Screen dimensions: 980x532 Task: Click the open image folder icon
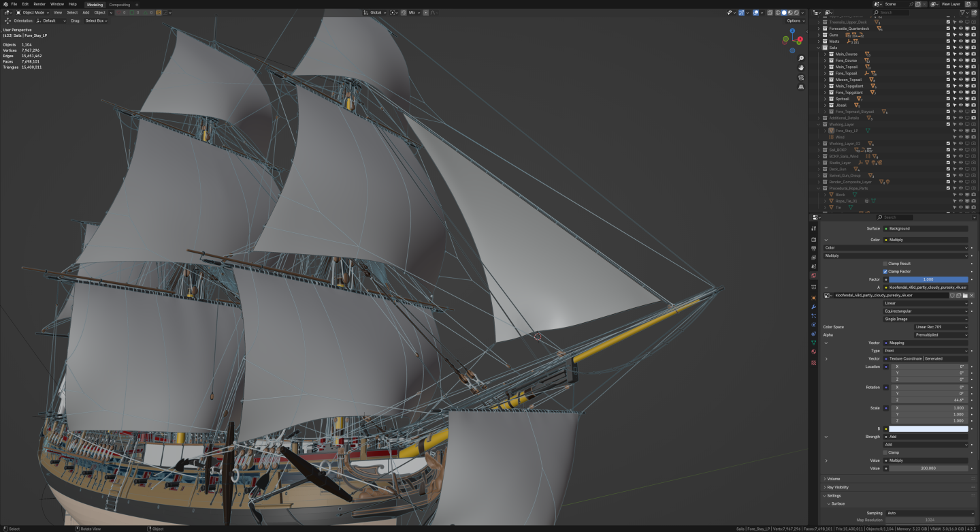pos(965,295)
